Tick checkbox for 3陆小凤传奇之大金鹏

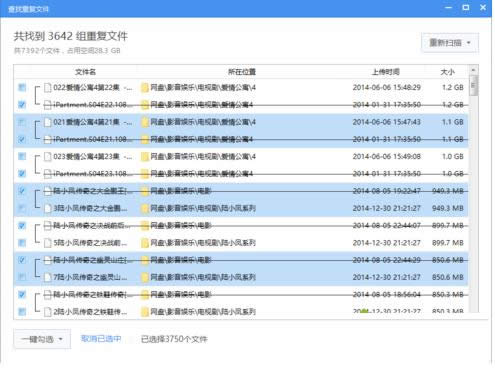click(22, 208)
